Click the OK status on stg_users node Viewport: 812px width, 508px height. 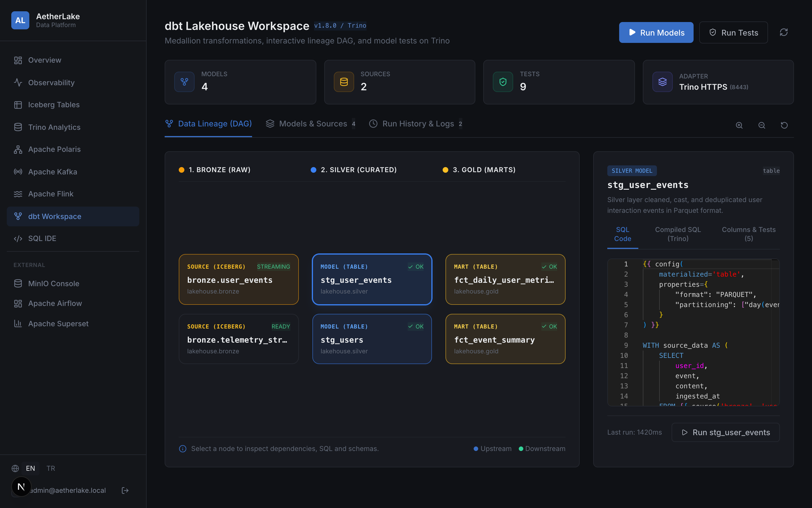[x=416, y=326]
